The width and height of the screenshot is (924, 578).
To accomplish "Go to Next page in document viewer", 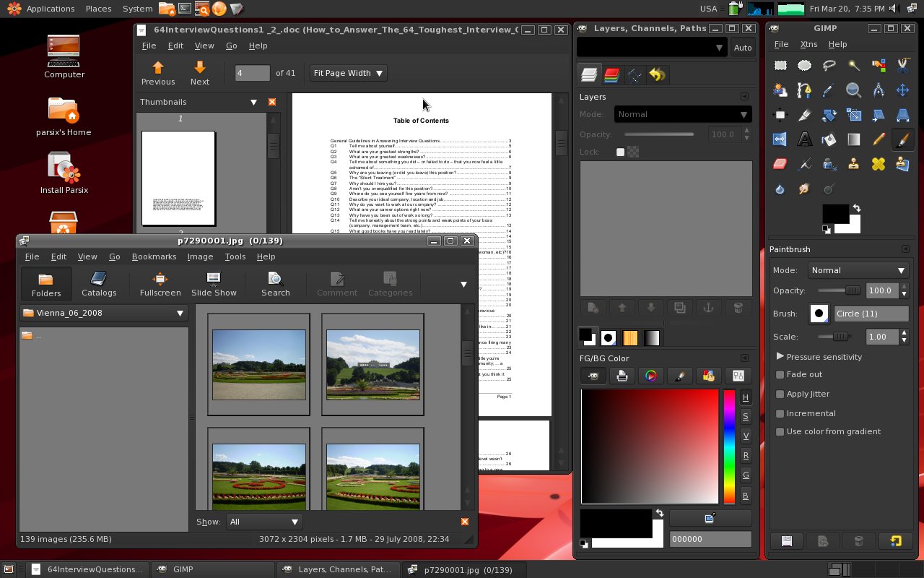I will (200, 73).
